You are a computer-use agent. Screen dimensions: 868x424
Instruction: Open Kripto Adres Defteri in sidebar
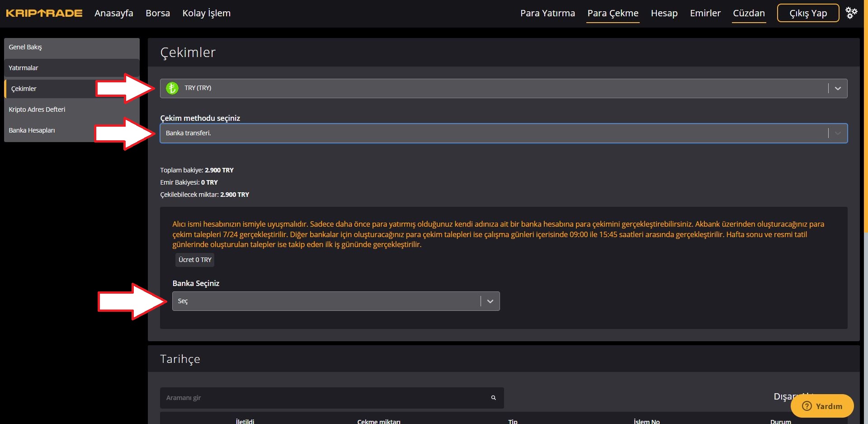[x=37, y=110]
